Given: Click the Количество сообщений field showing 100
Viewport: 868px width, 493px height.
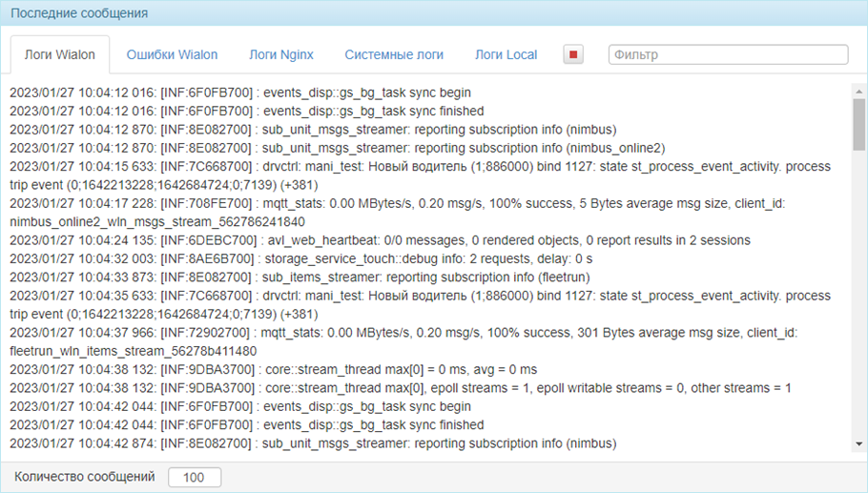Looking at the screenshot, I should point(195,477).
